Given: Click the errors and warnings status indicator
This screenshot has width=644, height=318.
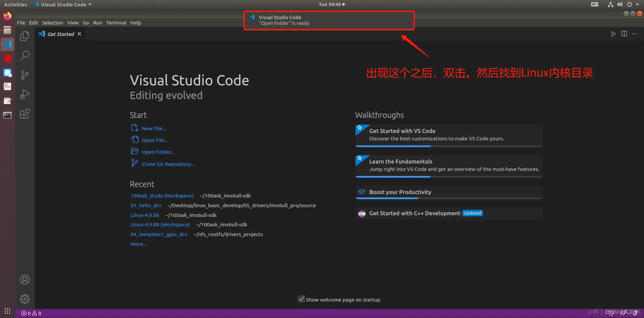Looking at the screenshot, I should (x=31, y=313).
